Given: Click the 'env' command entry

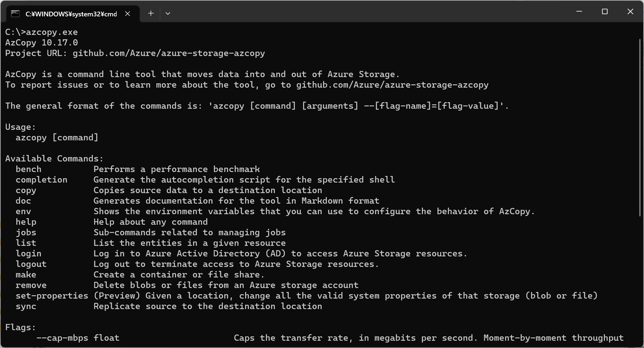Looking at the screenshot, I should pos(23,211).
